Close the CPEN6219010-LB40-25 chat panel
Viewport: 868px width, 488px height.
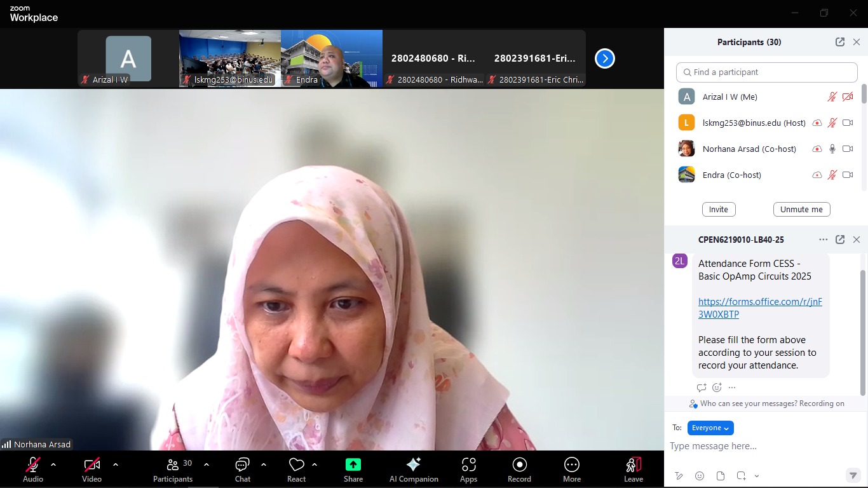click(857, 240)
